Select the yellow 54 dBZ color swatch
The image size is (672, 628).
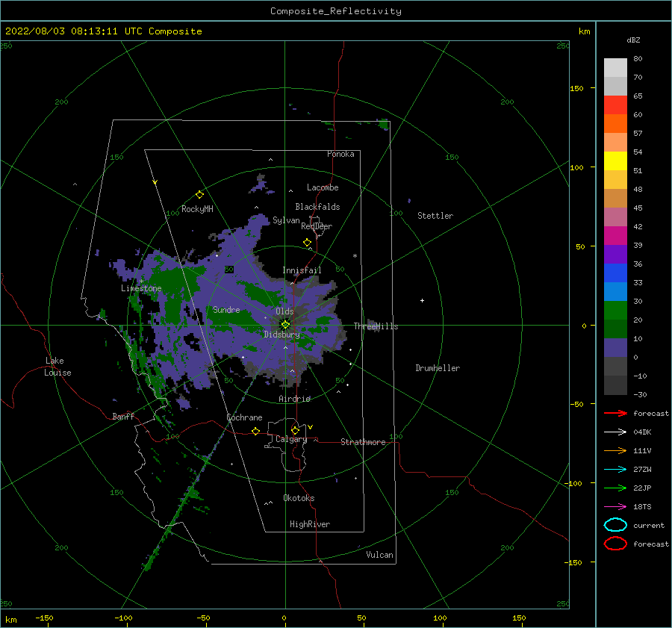[615, 161]
